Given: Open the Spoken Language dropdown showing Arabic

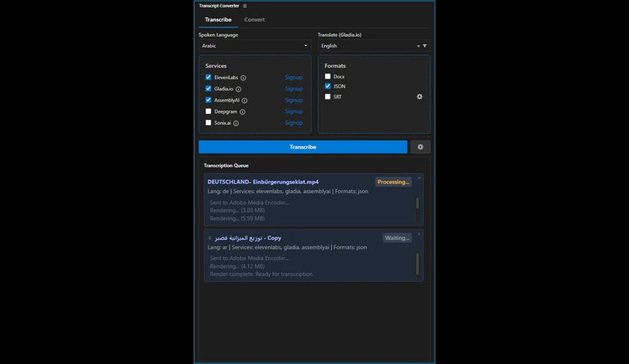Looking at the screenshot, I should [255, 46].
